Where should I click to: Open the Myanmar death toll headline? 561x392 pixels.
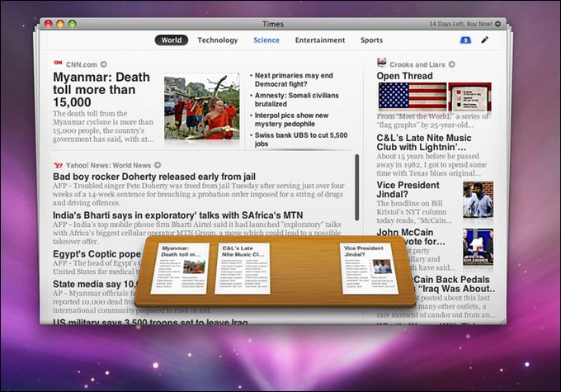pos(101,89)
